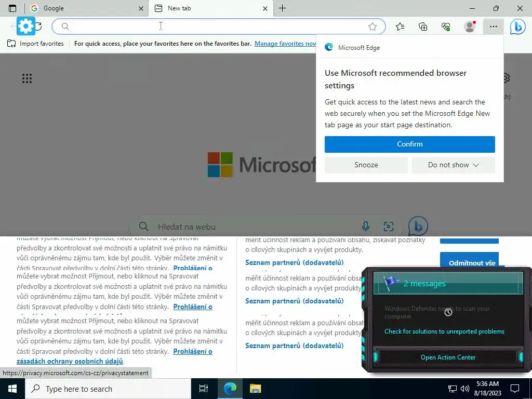This screenshot has height=399, width=532.
Task: Open the profile avatar menu
Action: [470, 26]
